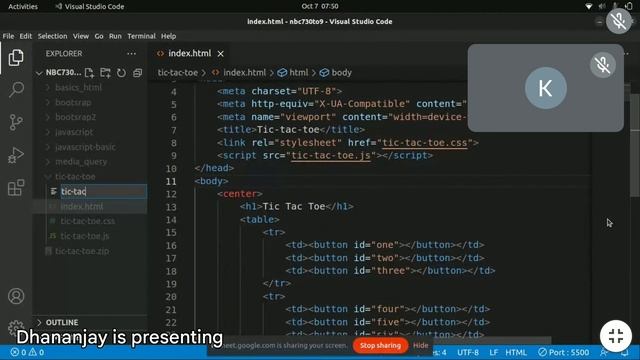
Task: Open the View menu
Action: pos(81,36)
